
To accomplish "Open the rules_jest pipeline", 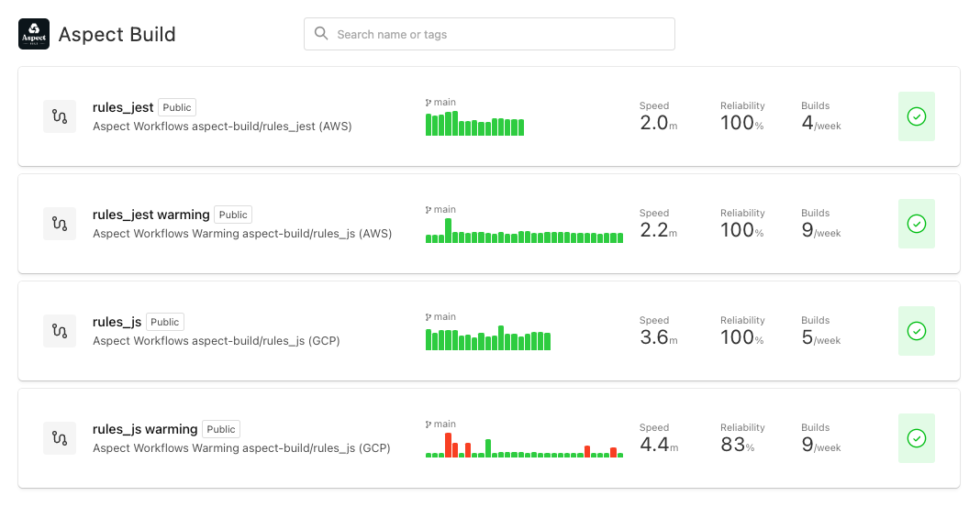I will (123, 107).
